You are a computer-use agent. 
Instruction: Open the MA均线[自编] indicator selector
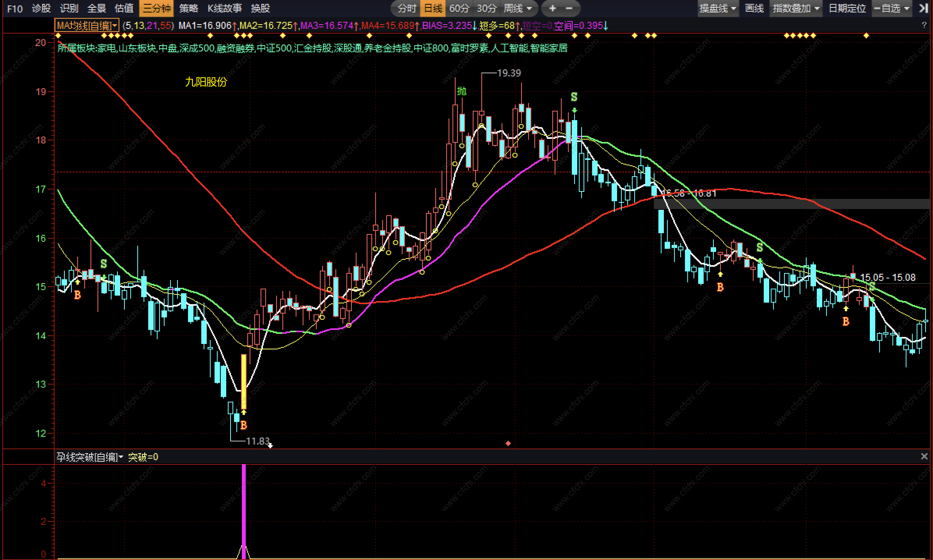pyautogui.click(x=87, y=26)
